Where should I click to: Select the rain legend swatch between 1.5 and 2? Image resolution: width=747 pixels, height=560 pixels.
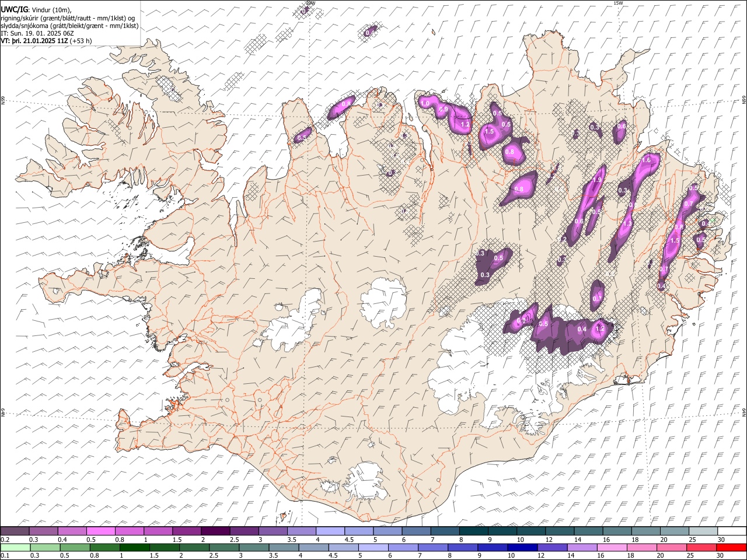click(x=164, y=547)
